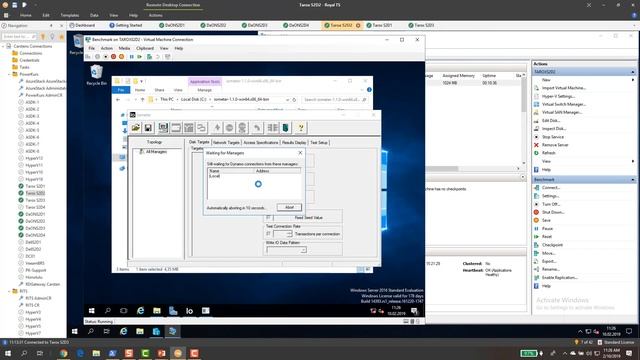Select Taros S203 in navigation tree

35,200
